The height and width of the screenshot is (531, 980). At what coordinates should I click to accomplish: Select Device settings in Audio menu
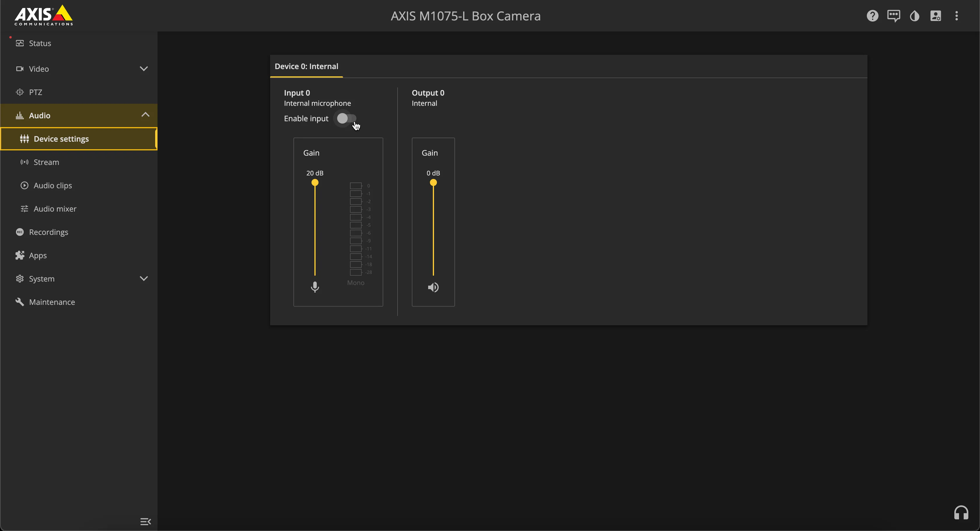point(79,139)
